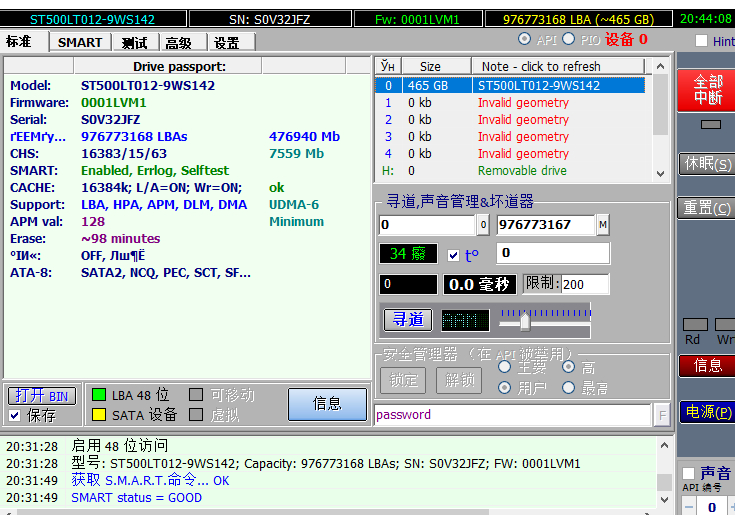Select the PIO radio button
This screenshot has height=515, width=735.
pyautogui.click(x=569, y=39)
